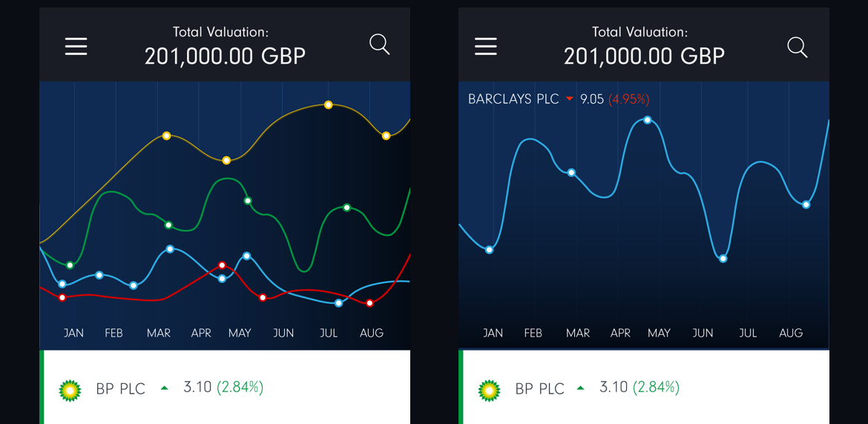Select the BARCLAYS PLC chart label
The width and height of the screenshot is (868, 424).
click(x=513, y=99)
